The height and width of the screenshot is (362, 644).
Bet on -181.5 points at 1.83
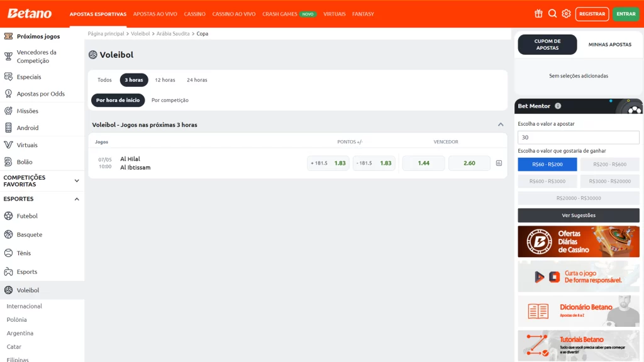374,163
